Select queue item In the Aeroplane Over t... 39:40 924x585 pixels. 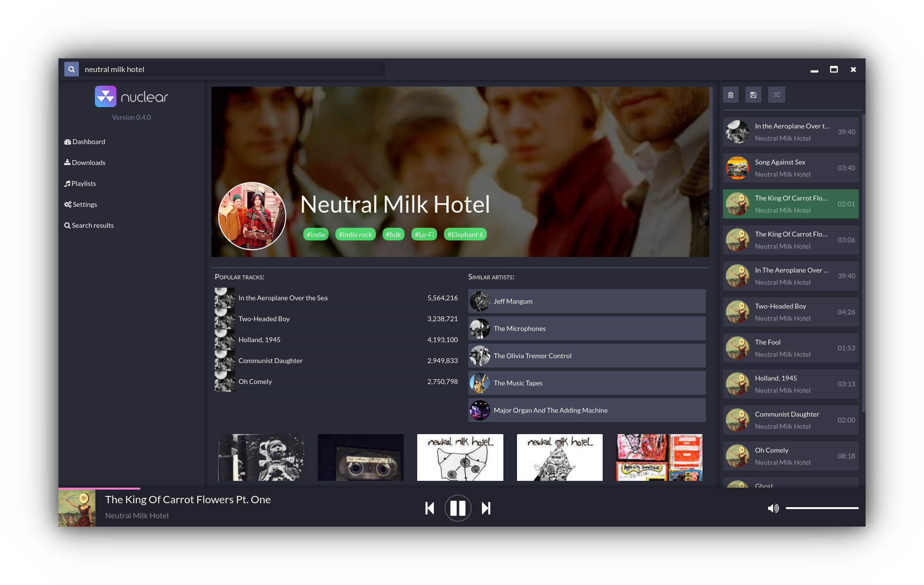791,132
